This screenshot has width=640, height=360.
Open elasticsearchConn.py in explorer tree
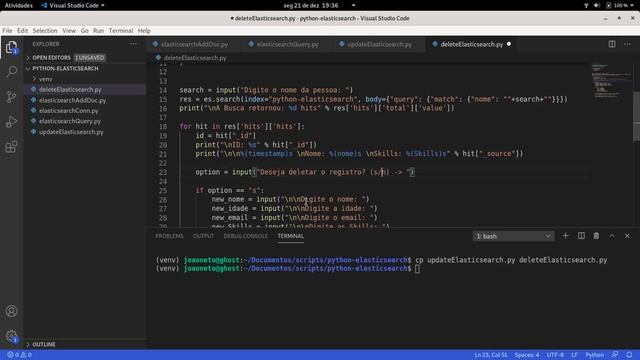pyautogui.click(x=69, y=111)
